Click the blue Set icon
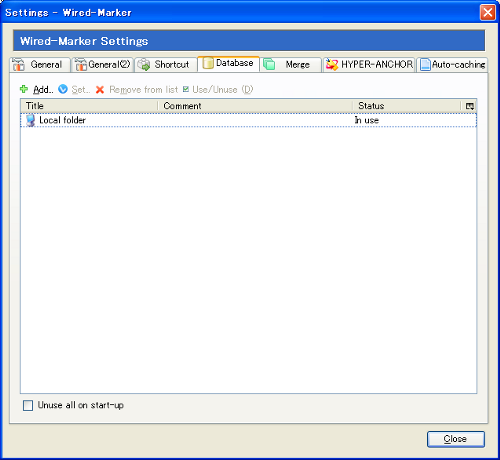Screen dimensions: 500x460 (63, 89)
